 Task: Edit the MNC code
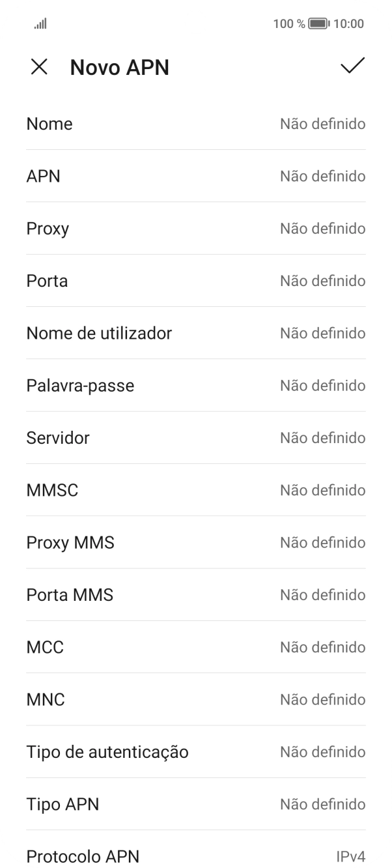point(196,699)
